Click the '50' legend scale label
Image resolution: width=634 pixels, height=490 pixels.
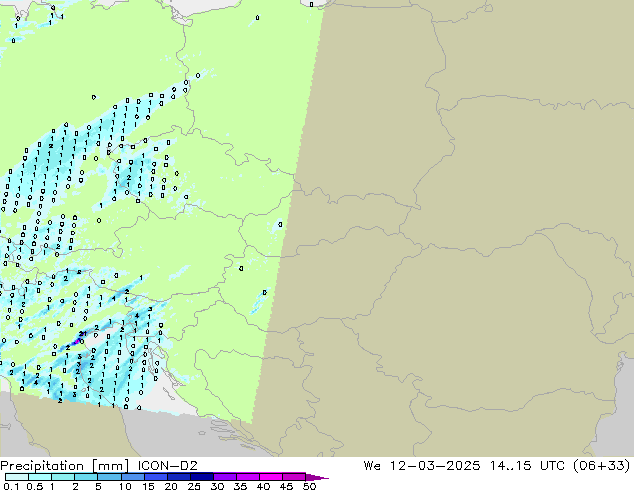coord(309,486)
